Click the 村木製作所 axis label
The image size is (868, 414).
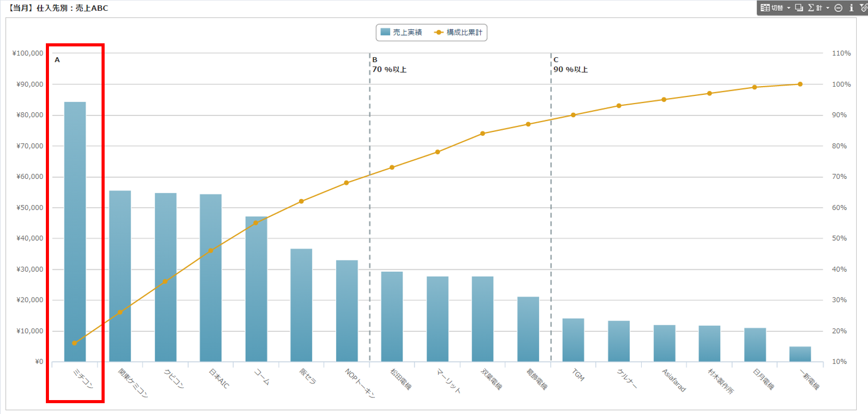click(721, 381)
